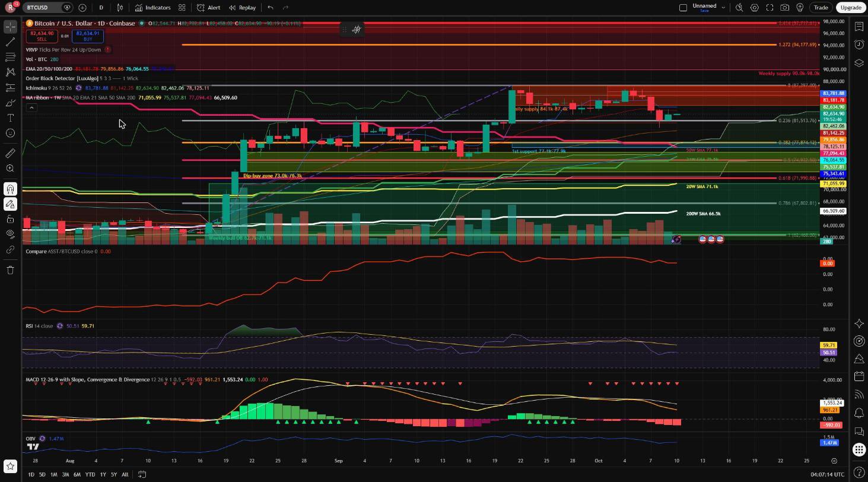Select the 5Y time range
This screenshot has width=868, height=482.
[114, 474]
